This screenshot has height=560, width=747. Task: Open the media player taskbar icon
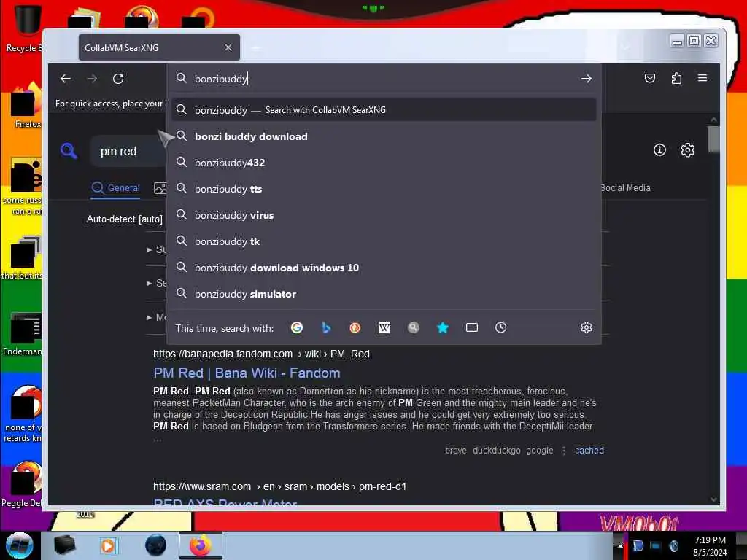coord(108,545)
